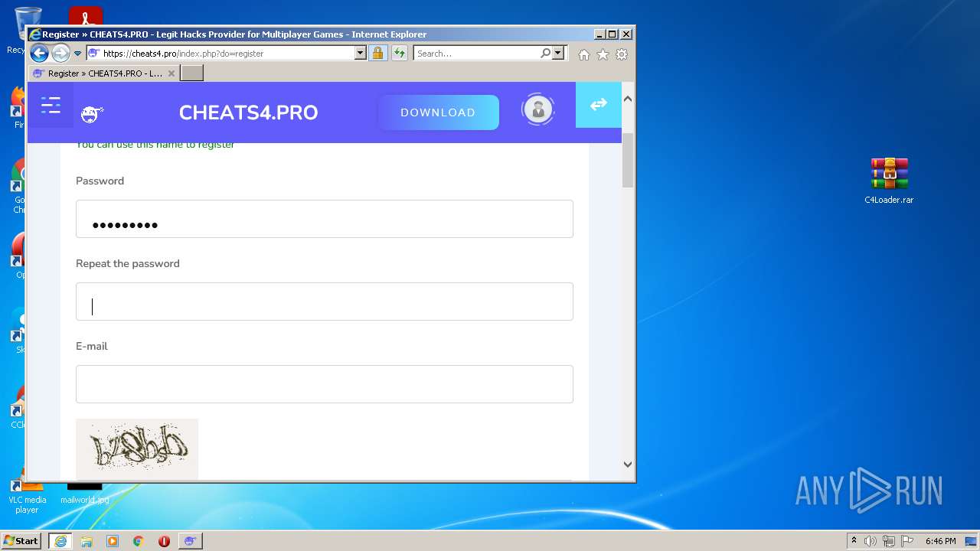
Task: Open the recent pages dropdown arrow
Action: (x=77, y=54)
